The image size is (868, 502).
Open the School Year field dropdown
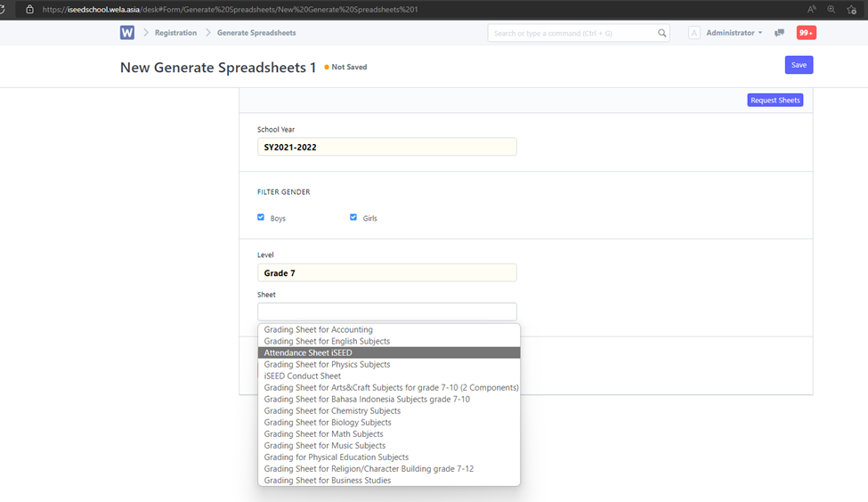pos(386,147)
